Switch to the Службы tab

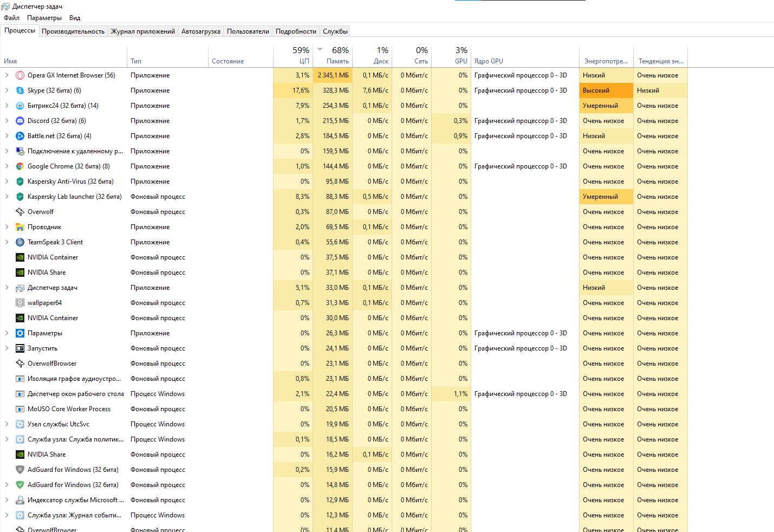335,31
